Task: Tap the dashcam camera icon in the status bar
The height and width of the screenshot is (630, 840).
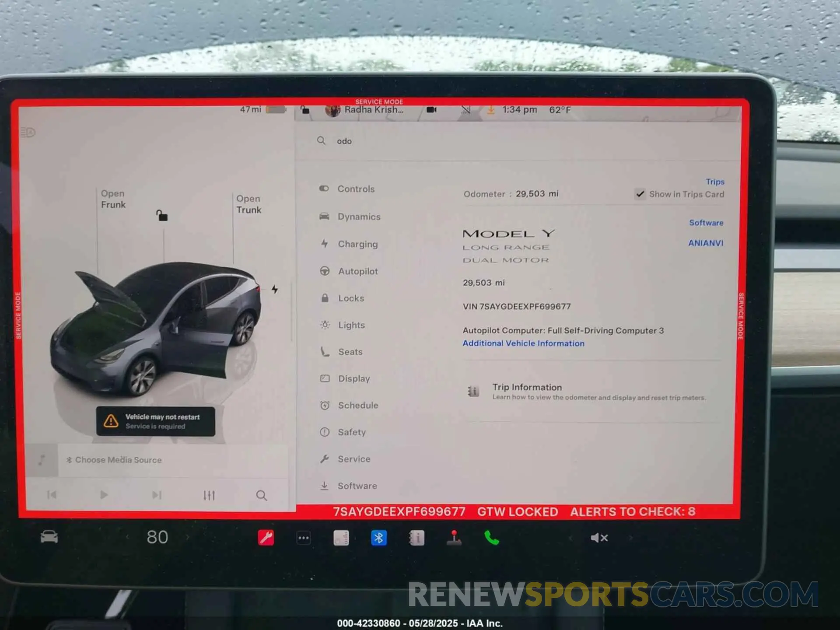Action: click(x=431, y=110)
